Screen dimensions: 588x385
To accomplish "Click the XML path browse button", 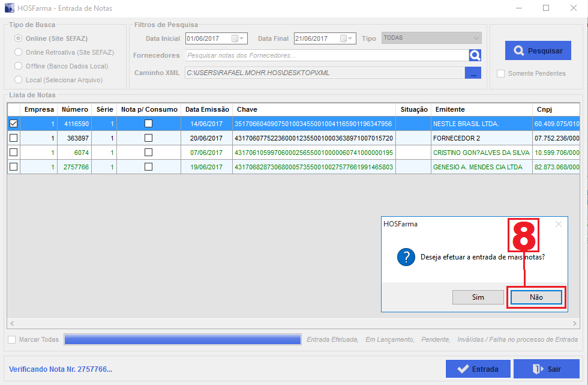I will (x=473, y=73).
